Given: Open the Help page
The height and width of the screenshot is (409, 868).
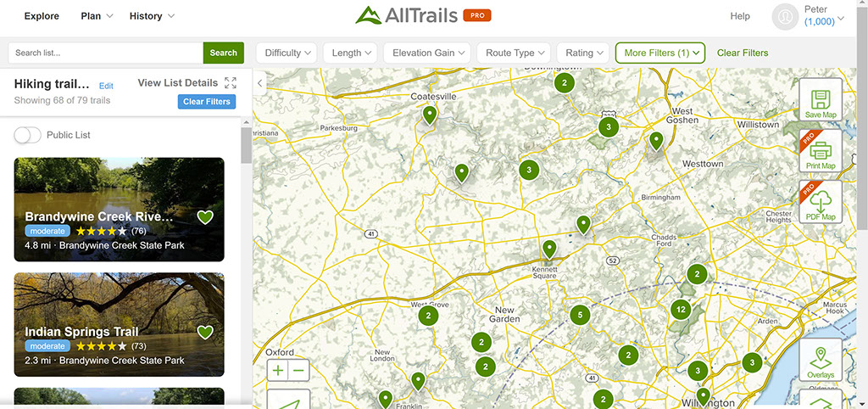Looking at the screenshot, I should (x=739, y=16).
